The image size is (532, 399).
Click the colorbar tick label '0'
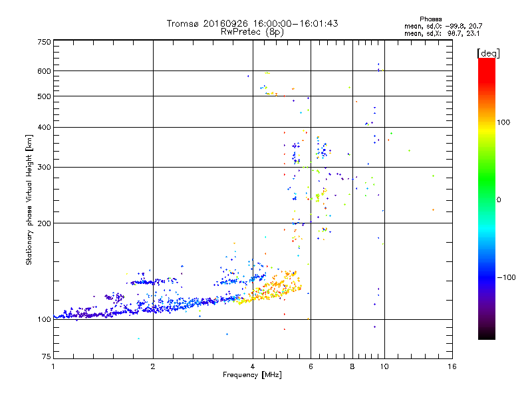[x=499, y=199]
